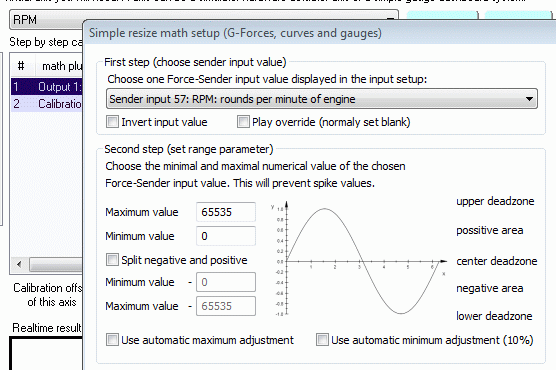Image resolution: width=556 pixels, height=370 pixels.
Task: Toggle Play override checkbox
Action: coord(243,122)
